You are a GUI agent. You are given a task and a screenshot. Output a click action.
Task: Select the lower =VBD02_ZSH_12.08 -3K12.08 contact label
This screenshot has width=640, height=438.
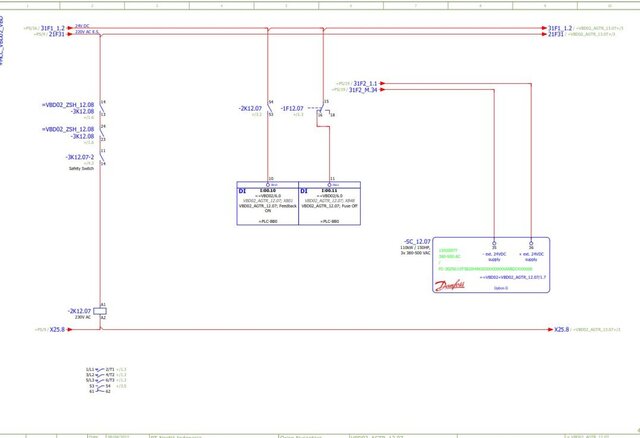pos(68,132)
